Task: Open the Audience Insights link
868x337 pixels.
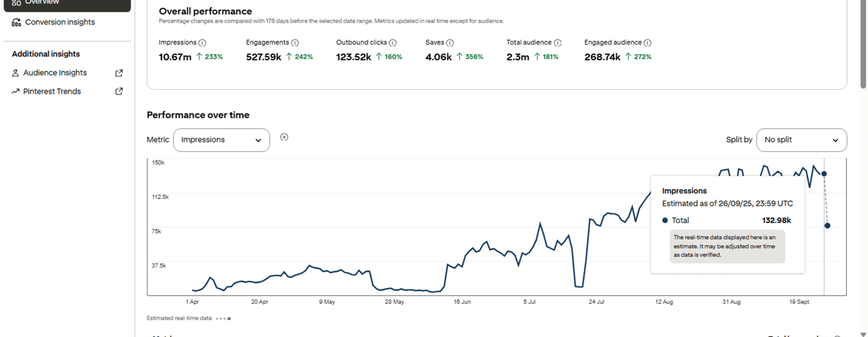Action: (x=55, y=73)
